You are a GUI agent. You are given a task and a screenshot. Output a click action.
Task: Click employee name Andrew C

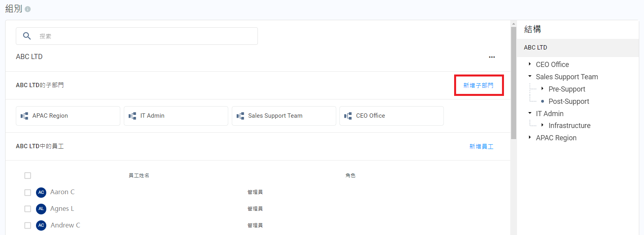[x=65, y=225]
